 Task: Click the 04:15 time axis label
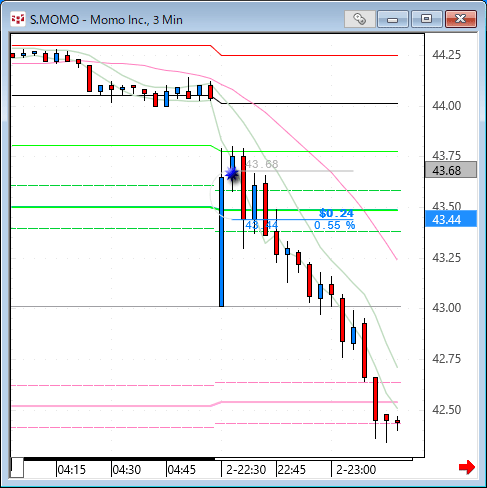(x=72, y=470)
